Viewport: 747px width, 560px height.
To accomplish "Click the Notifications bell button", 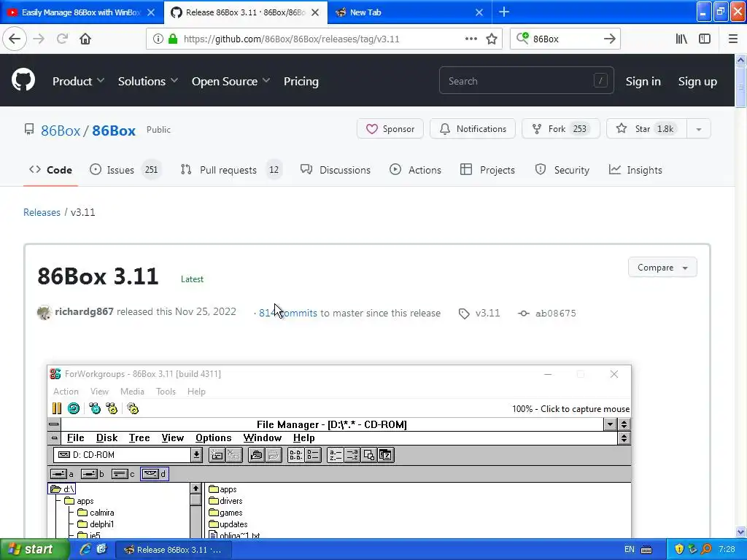I will pos(473,129).
